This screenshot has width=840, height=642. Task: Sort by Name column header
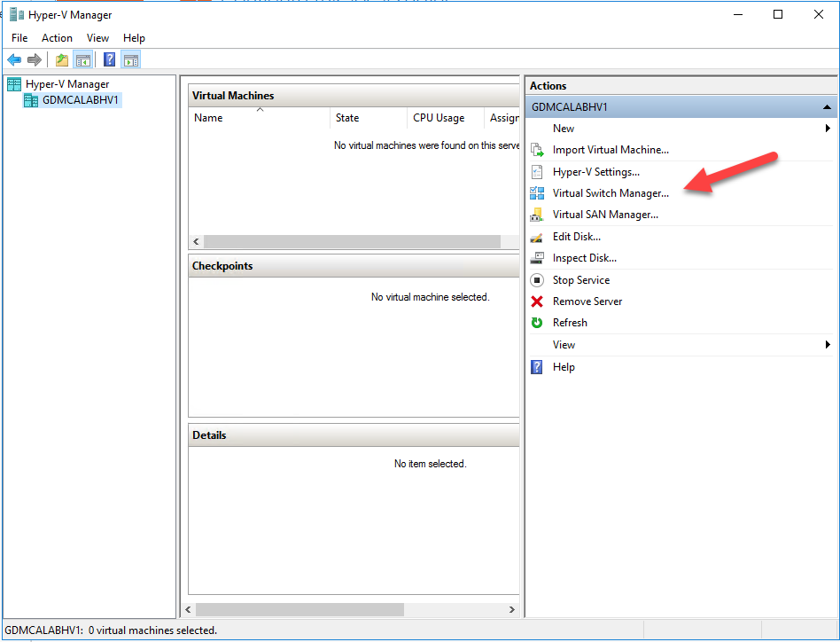coord(260,118)
